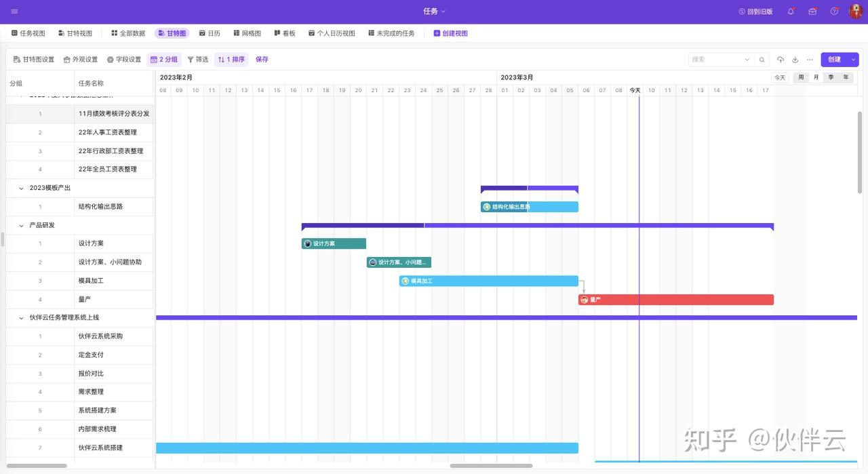
Task: Select 年 time scale
Action: coord(846,77)
